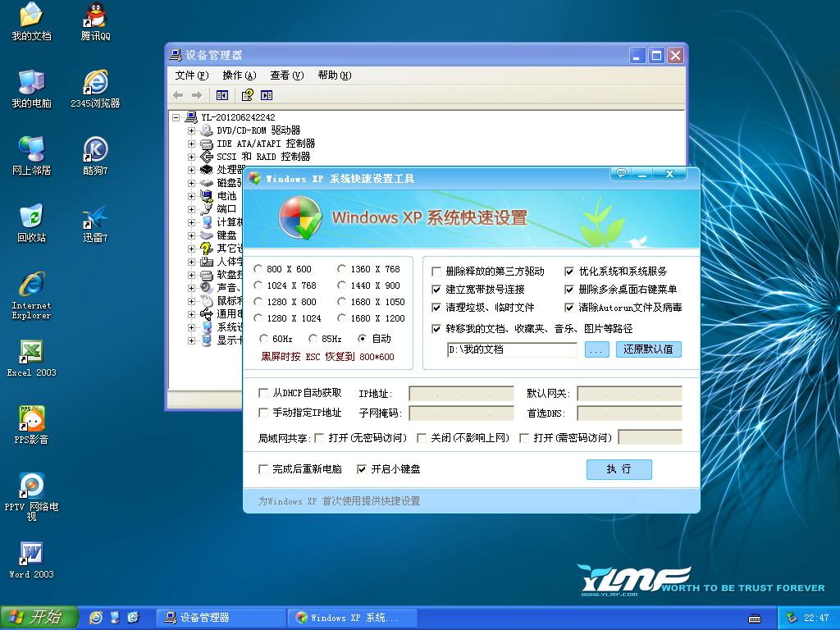Open the PPS影音 desktop icon
Screen dimensions: 840x630
[31, 420]
